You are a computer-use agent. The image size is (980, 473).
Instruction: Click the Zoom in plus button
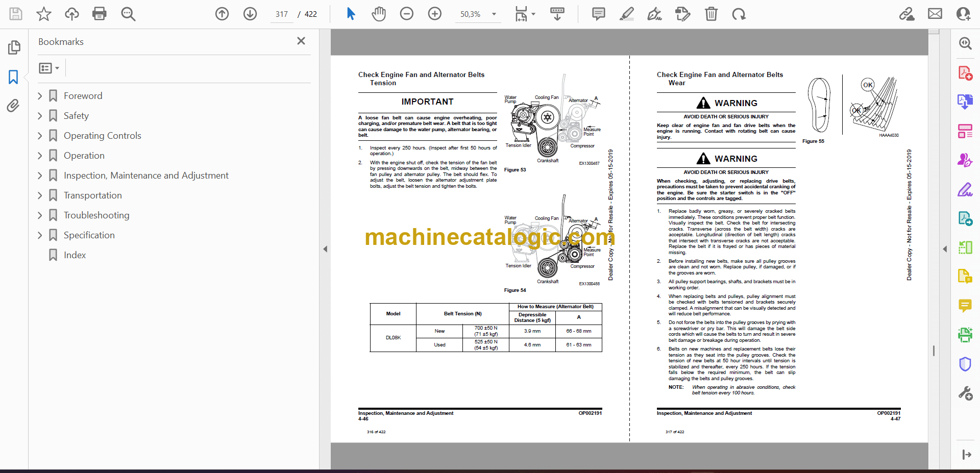(x=434, y=14)
